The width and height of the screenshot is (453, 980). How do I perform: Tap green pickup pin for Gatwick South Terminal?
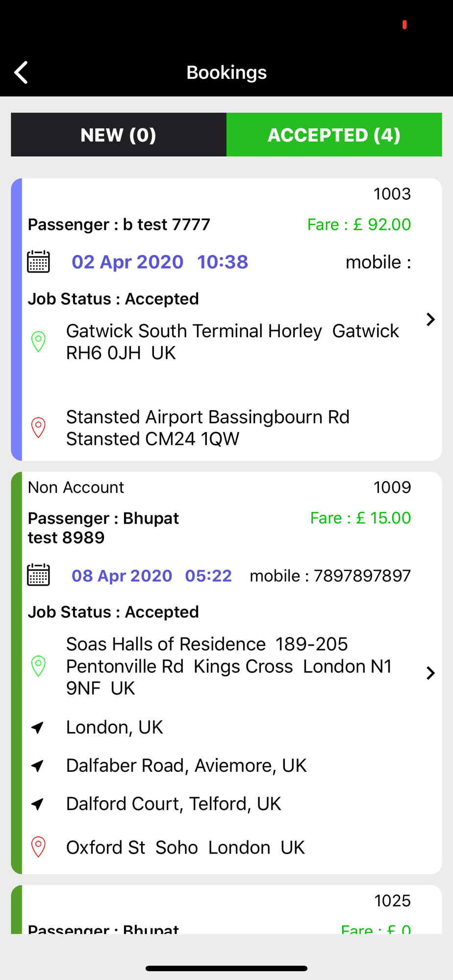pos(38,342)
